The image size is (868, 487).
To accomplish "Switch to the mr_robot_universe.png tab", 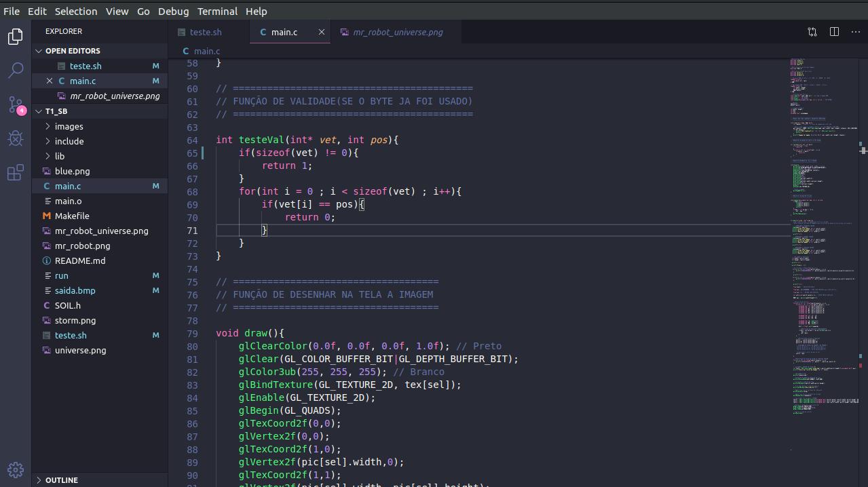I will tap(397, 32).
